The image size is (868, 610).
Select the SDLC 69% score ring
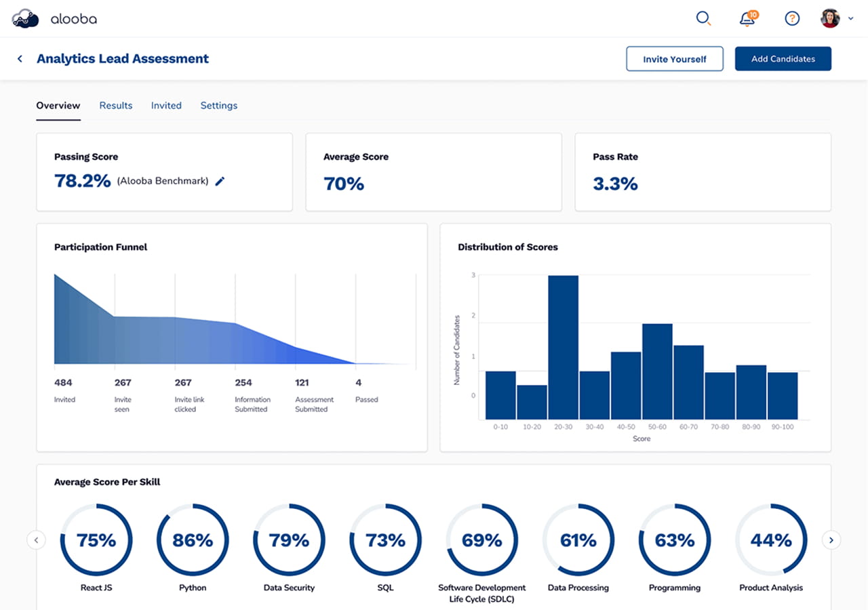[482, 540]
